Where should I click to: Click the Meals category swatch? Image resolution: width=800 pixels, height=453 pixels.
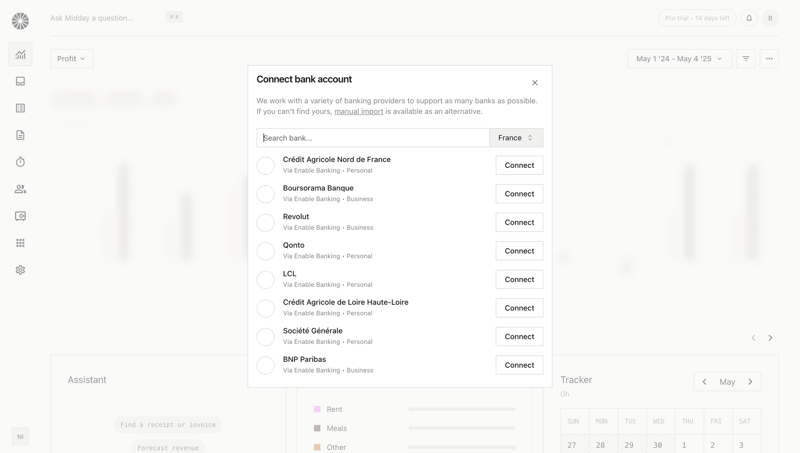[317, 428]
